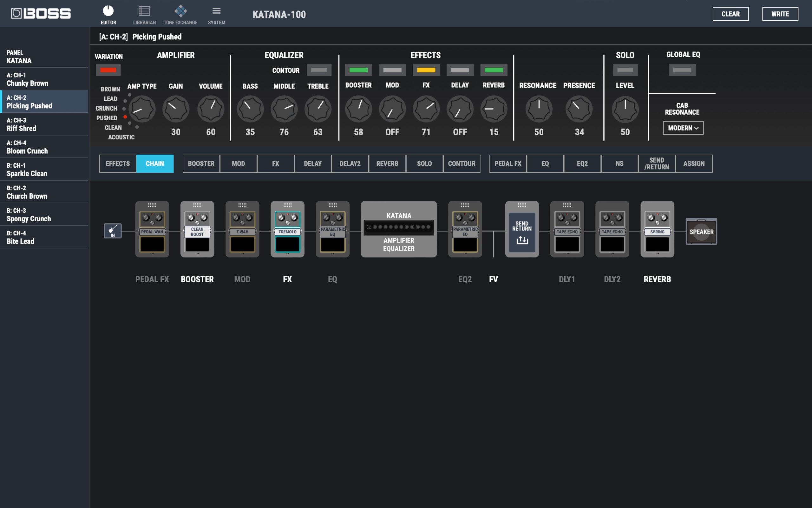Open the Send/Return settings tab
Image resolution: width=812 pixels, height=508 pixels.
pos(657,164)
